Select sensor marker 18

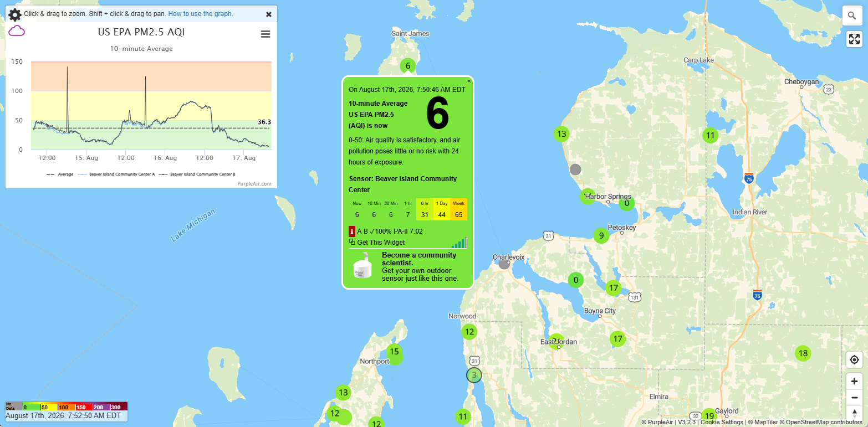pyautogui.click(x=803, y=353)
